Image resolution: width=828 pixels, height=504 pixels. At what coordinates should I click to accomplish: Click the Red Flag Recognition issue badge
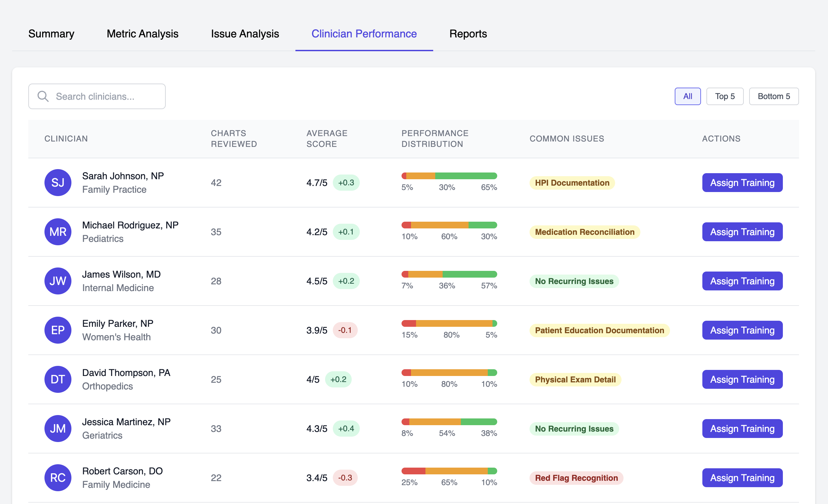(576, 477)
